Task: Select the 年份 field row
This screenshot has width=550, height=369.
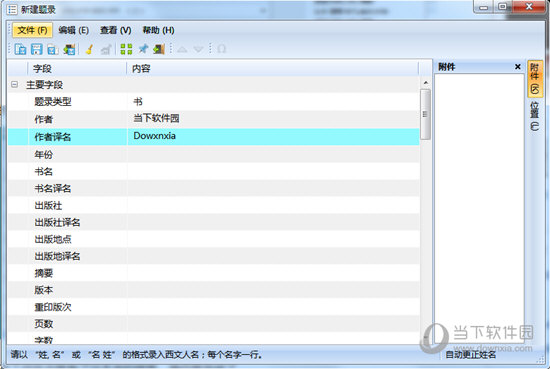Action: click(x=214, y=154)
